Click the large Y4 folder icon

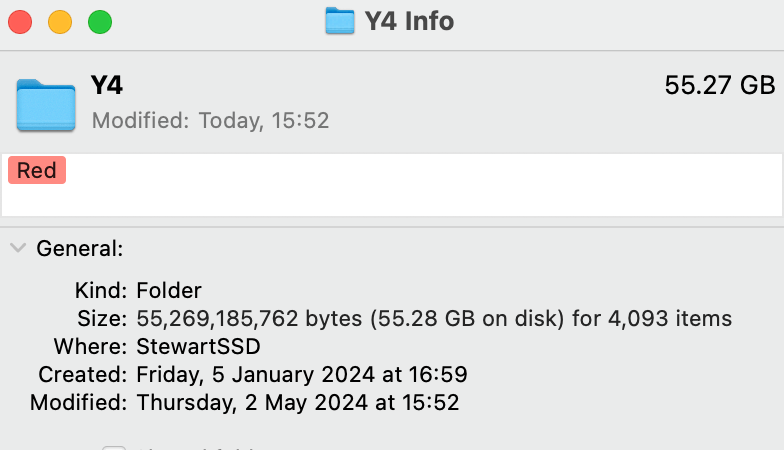coord(46,104)
